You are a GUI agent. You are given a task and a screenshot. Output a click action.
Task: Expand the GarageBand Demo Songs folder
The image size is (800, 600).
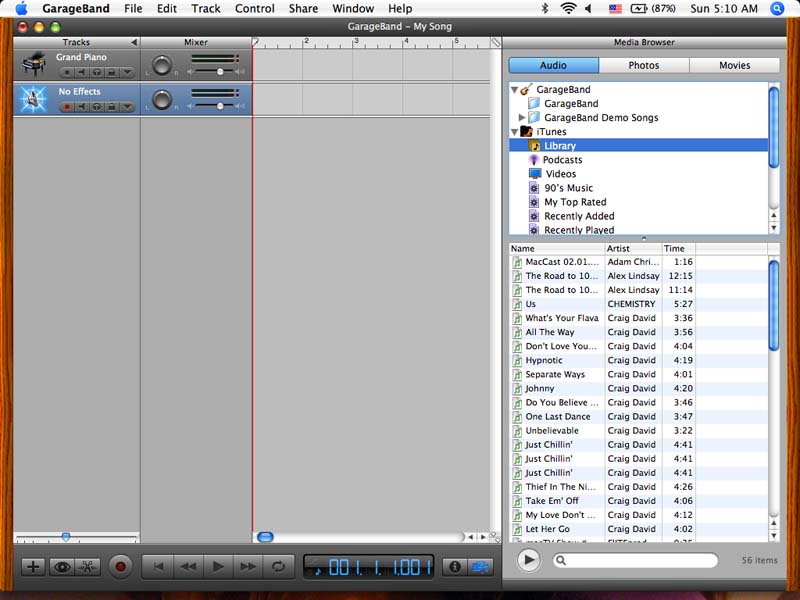(x=521, y=118)
